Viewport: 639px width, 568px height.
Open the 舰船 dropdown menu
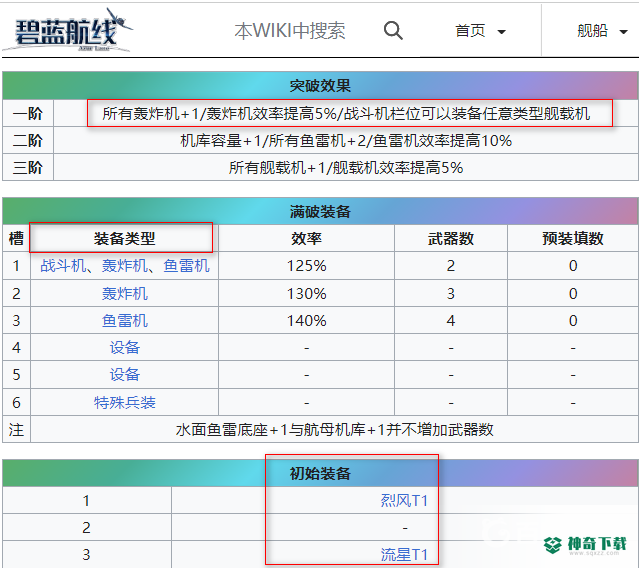click(602, 31)
